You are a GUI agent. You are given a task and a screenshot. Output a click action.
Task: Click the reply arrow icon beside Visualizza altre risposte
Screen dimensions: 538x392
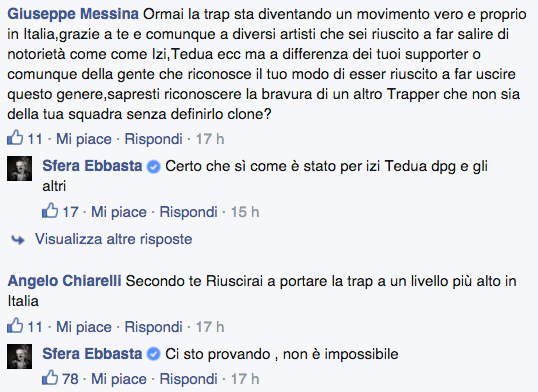pos(18,240)
